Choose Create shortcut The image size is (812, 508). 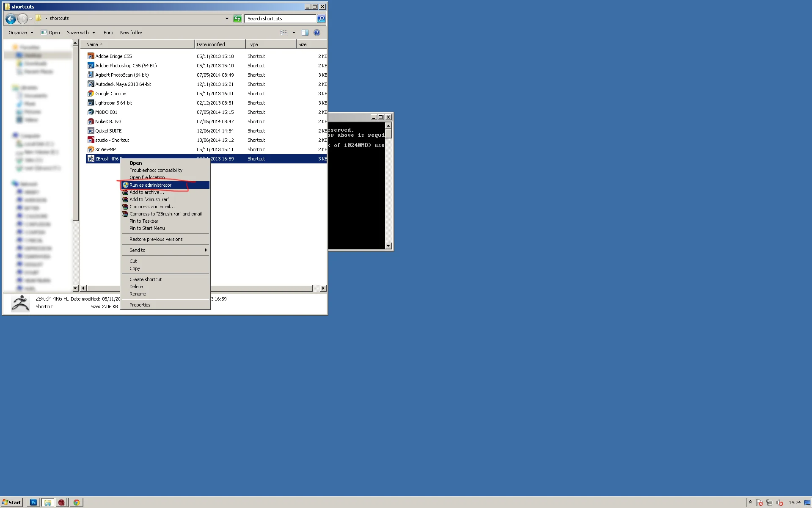[x=165, y=279]
